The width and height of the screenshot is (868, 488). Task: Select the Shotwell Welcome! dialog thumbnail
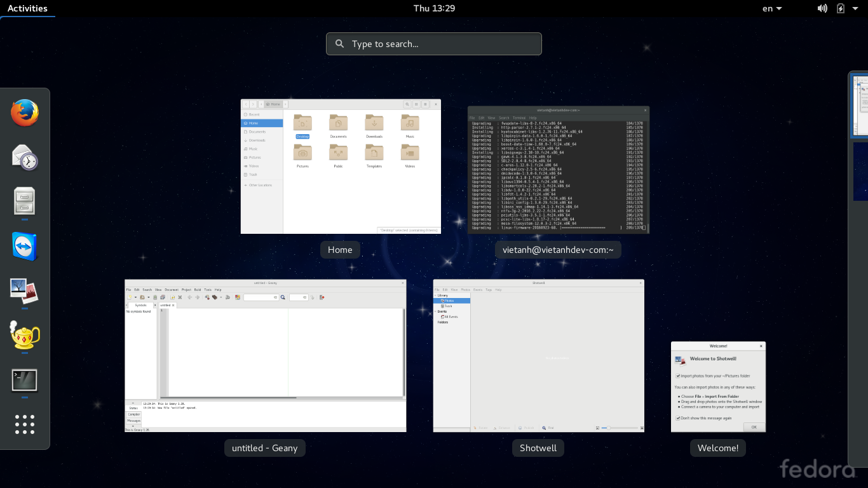point(718,386)
